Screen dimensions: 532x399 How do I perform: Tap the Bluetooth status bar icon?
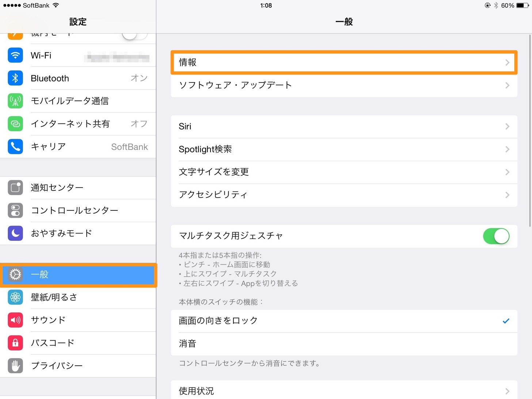tap(496, 5)
